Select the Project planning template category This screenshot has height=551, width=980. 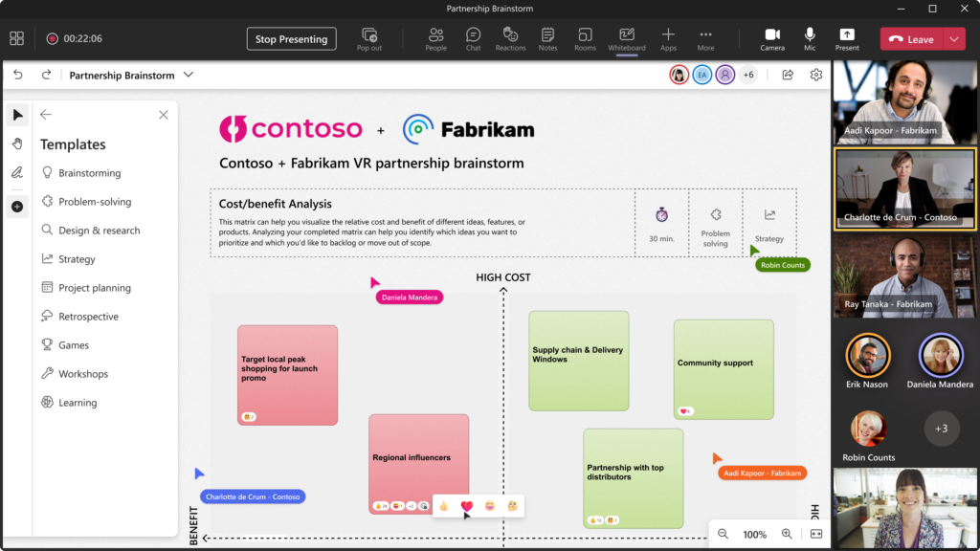(x=89, y=287)
